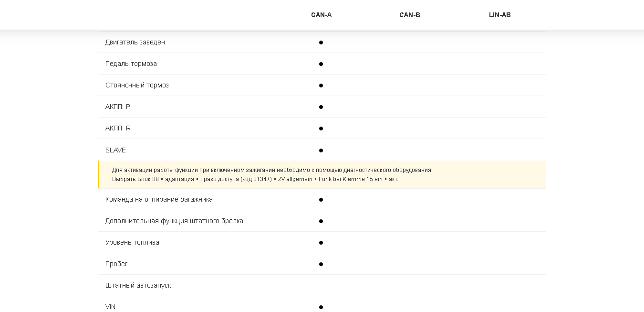This screenshot has width=644, height=312.
Task: Click the SLAVE row label
Action: pyautogui.click(x=115, y=150)
